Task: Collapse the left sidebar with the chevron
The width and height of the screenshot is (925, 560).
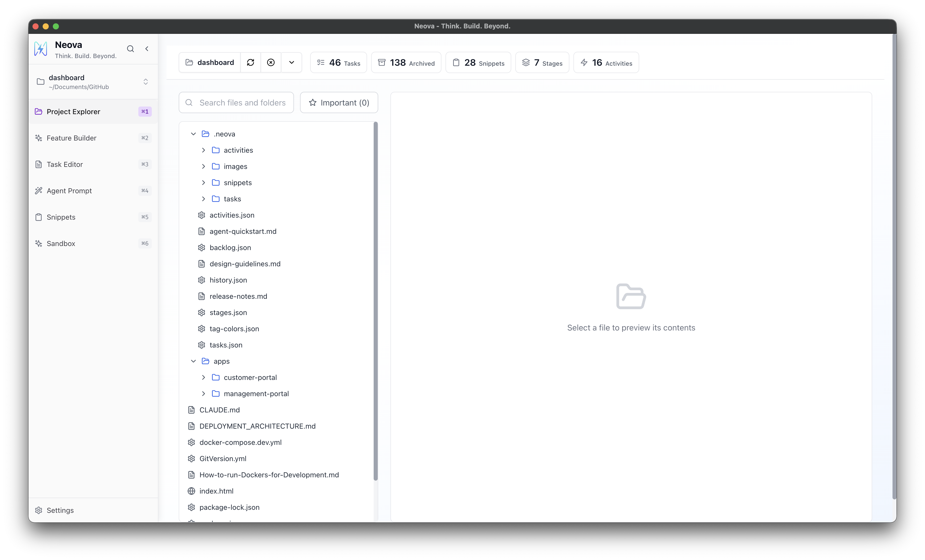Action: click(x=146, y=48)
